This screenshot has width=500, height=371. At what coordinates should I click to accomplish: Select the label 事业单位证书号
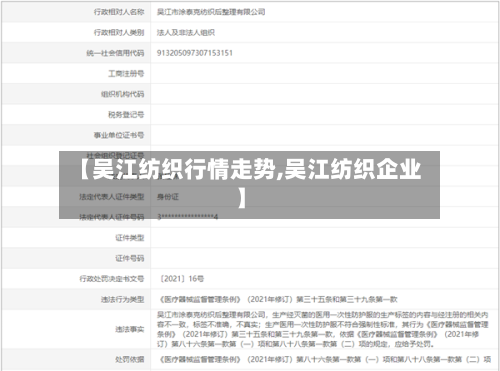click(119, 135)
